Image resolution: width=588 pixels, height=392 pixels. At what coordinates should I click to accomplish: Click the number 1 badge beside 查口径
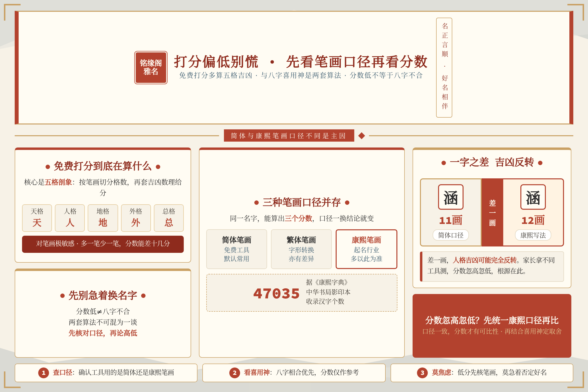click(x=44, y=373)
